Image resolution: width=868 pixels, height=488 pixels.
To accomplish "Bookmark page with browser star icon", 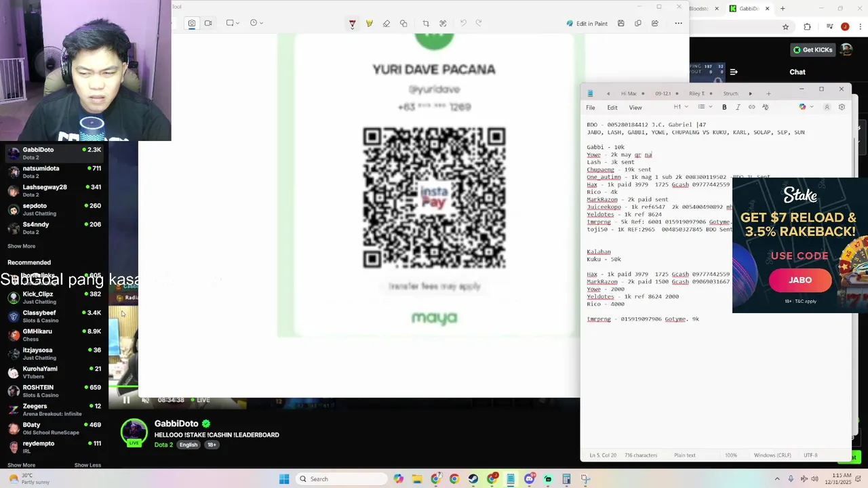I will [x=785, y=27].
